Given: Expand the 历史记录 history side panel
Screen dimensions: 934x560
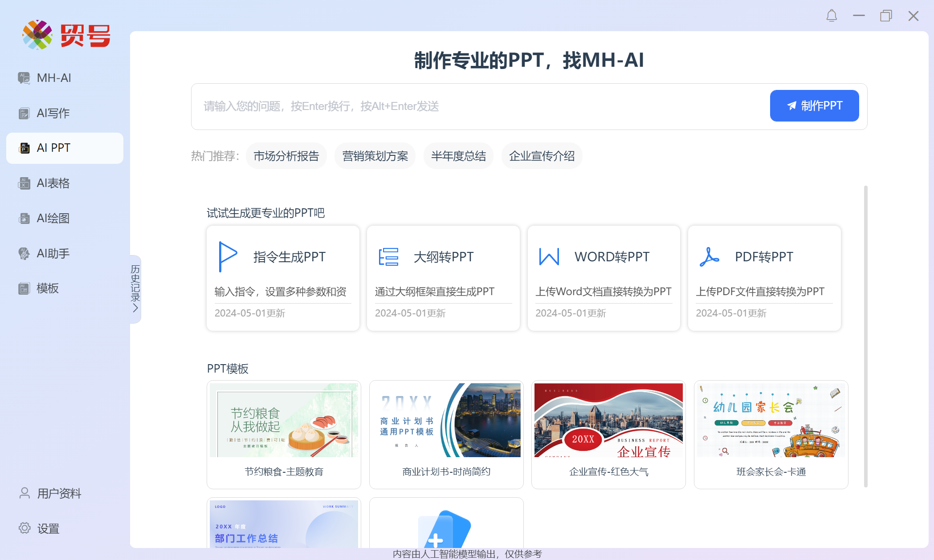Looking at the screenshot, I should point(135,289).
